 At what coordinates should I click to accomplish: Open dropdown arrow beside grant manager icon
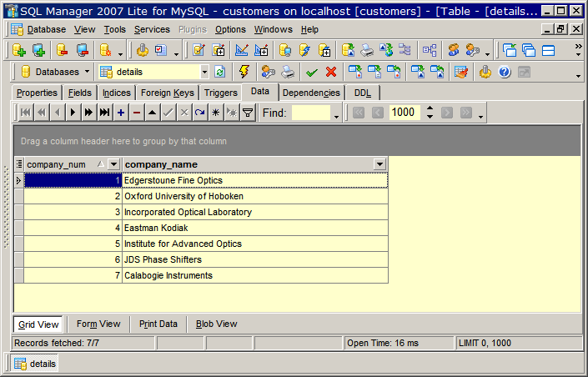click(487, 54)
